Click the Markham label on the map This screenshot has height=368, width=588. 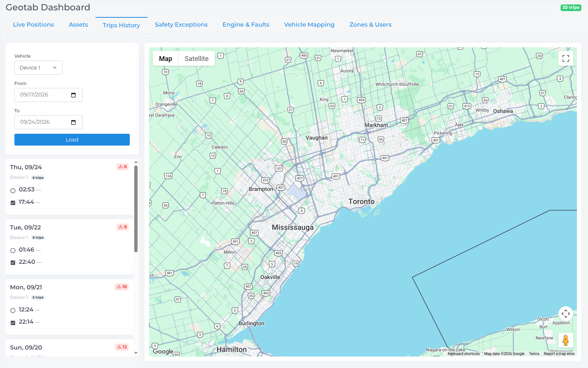376,125
